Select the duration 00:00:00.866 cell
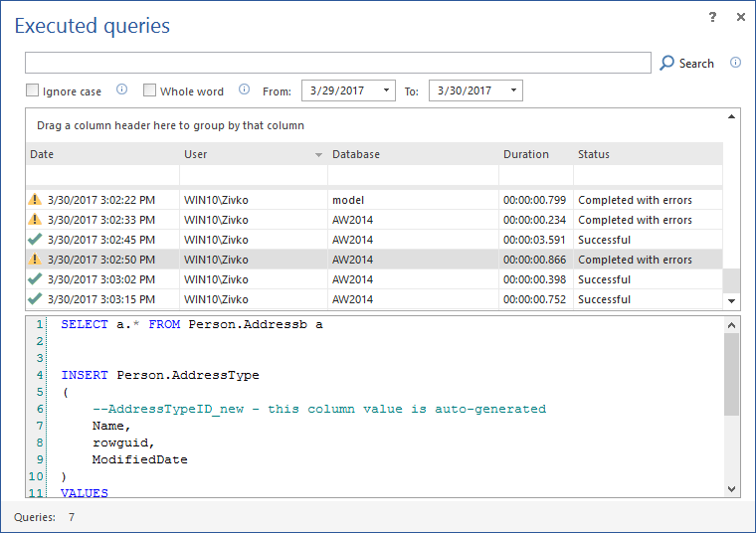Screen dimensions: 756x533 click(x=535, y=260)
